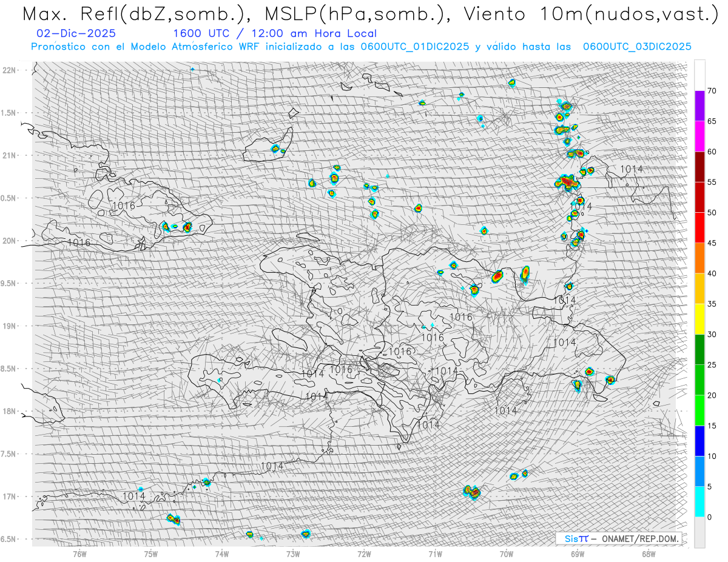Click the '76W' longitude axis label
The width and height of the screenshot is (728, 562).
click(79, 554)
